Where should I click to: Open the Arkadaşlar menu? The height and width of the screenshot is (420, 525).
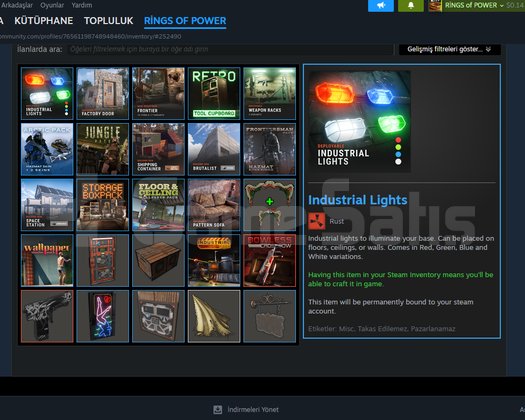pyautogui.click(x=17, y=5)
